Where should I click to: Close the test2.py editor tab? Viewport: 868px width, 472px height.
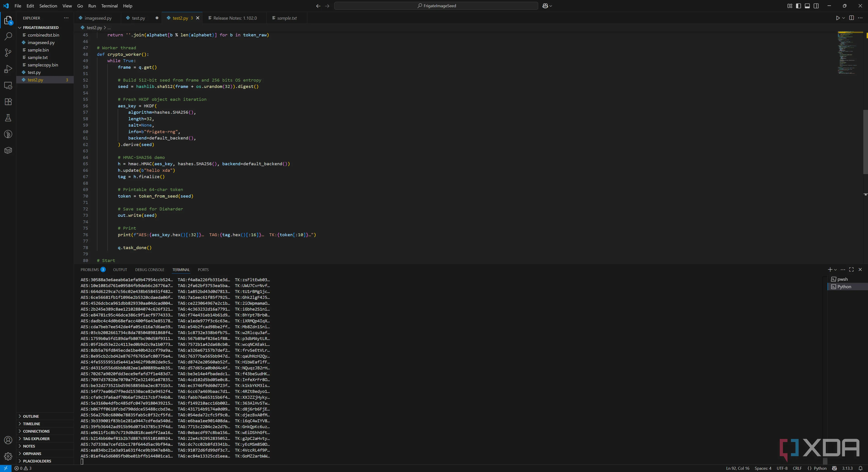198,18
